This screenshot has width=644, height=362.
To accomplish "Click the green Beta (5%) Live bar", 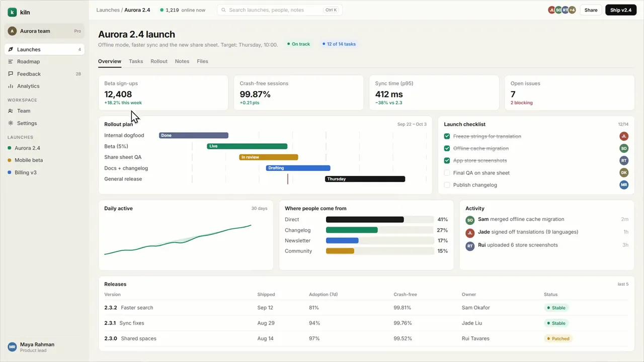I will (x=247, y=146).
